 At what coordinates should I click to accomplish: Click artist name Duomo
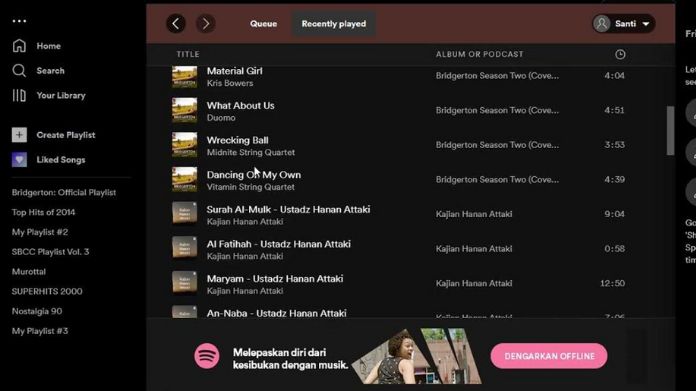(x=221, y=118)
